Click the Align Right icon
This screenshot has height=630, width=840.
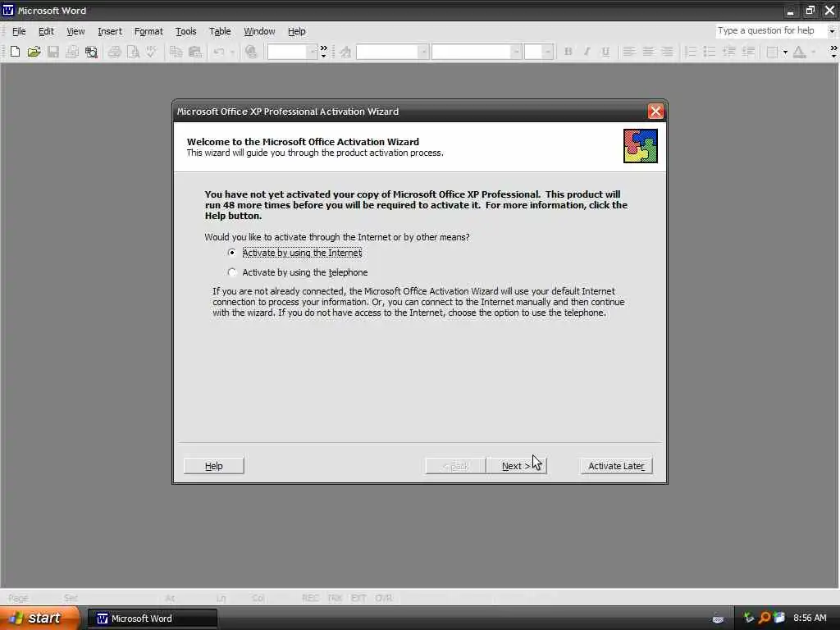pos(668,52)
